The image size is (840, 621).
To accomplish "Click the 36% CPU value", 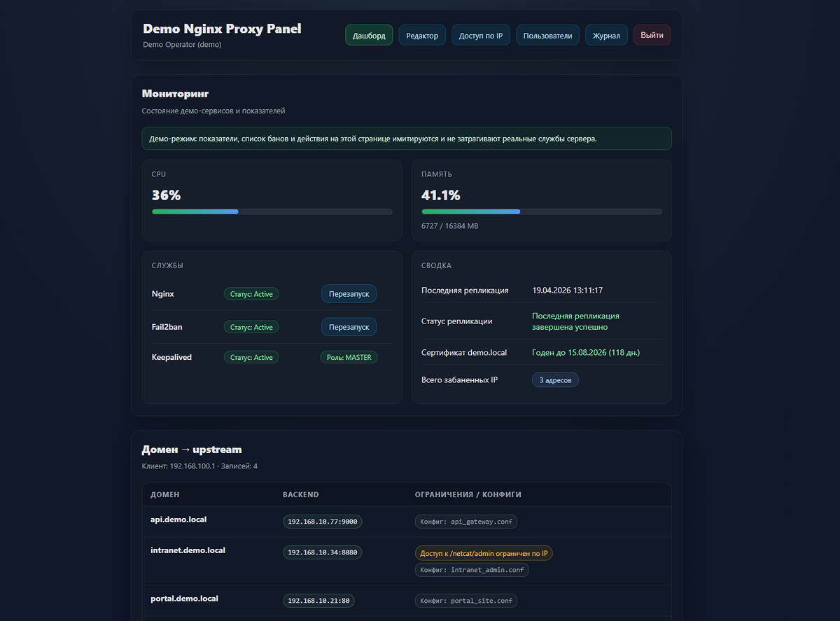I will (x=166, y=195).
